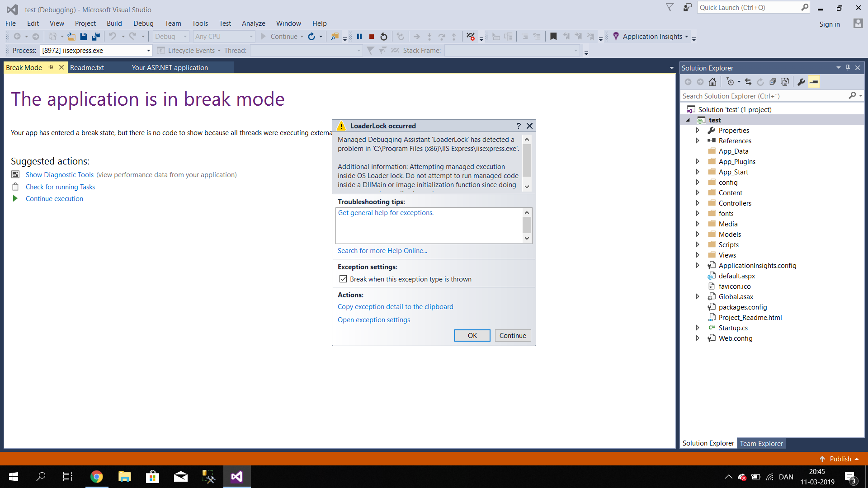Open Visual Studio from the Windows taskbar
868x488 pixels.
pyautogui.click(x=237, y=477)
